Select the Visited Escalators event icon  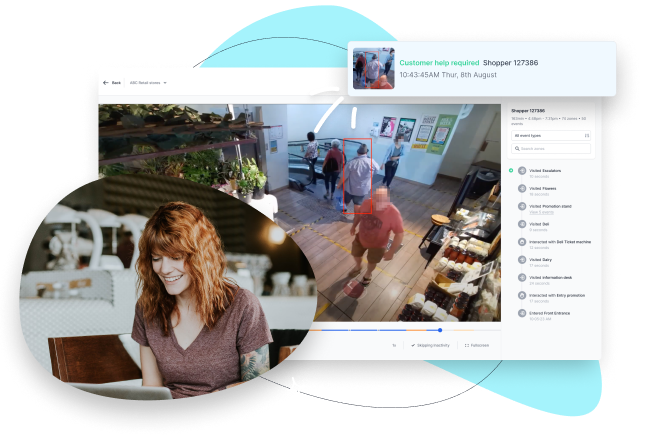click(522, 171)
